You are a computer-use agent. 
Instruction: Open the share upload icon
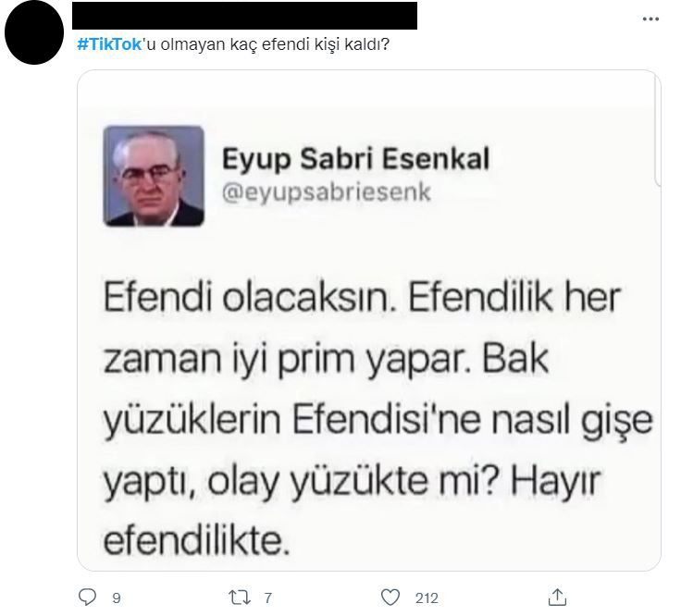tap(557, 598)
